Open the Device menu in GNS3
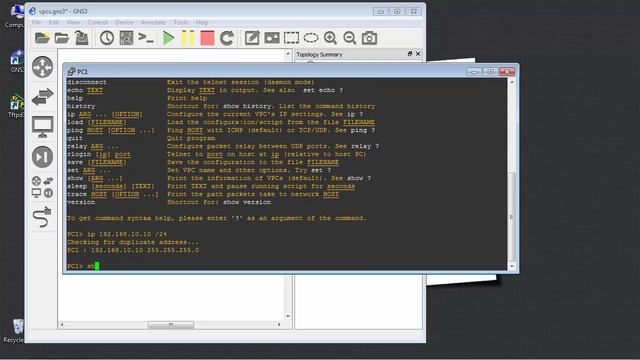Screen dimensions: 640x360 (124, 22)
